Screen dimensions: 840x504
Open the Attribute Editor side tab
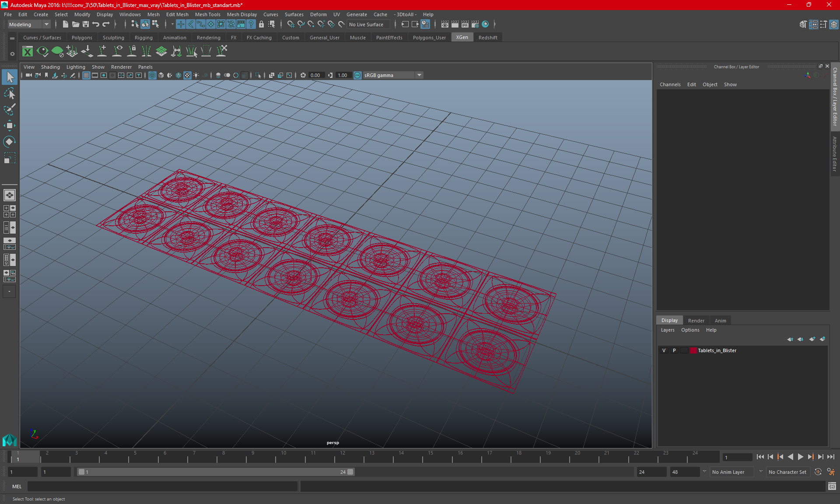835,154
